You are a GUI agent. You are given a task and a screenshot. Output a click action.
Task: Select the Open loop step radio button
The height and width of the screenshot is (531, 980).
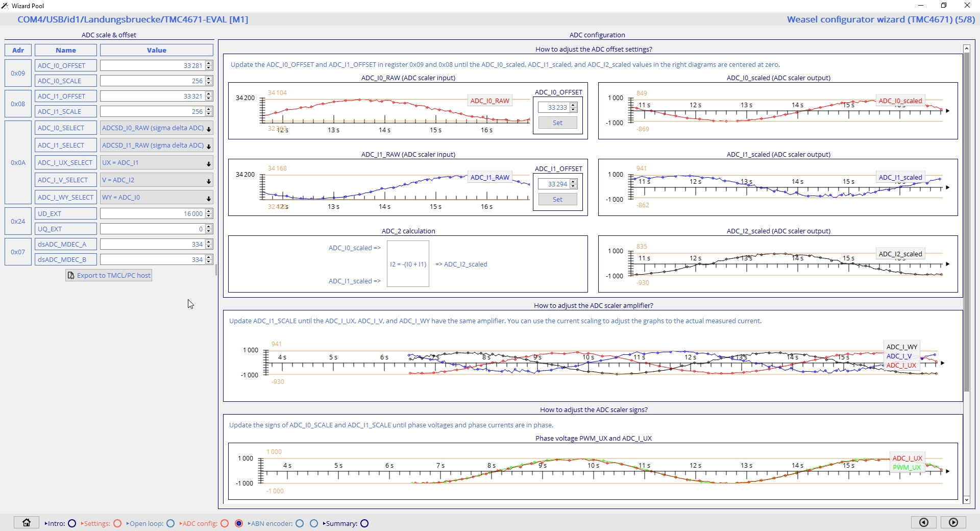(170, 523)
